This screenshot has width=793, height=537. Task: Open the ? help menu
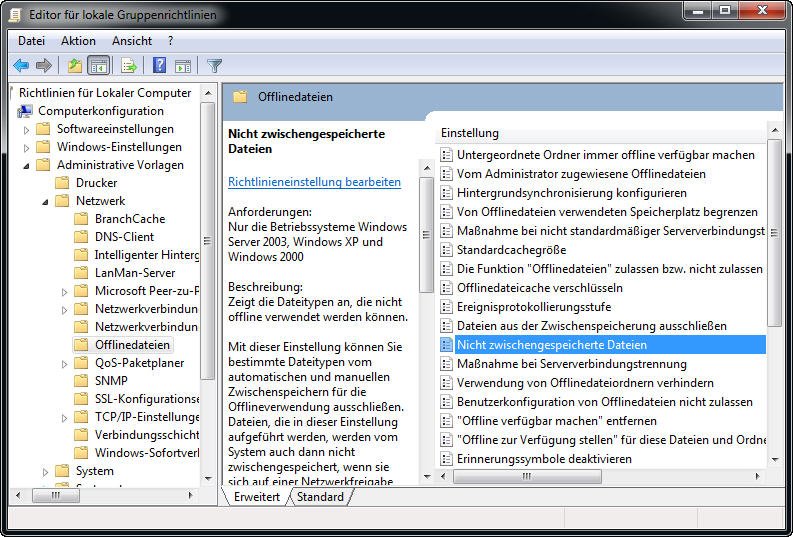170,41
